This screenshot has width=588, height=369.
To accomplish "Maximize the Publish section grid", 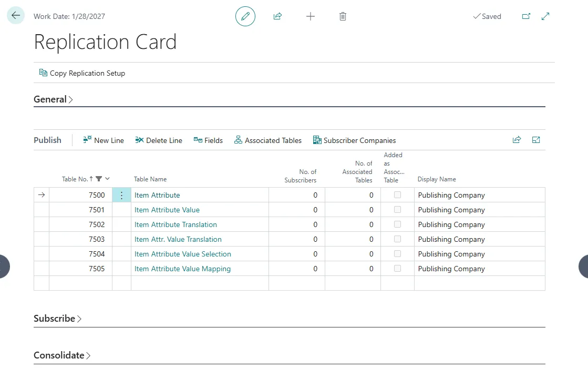I will tap(536, 140).
